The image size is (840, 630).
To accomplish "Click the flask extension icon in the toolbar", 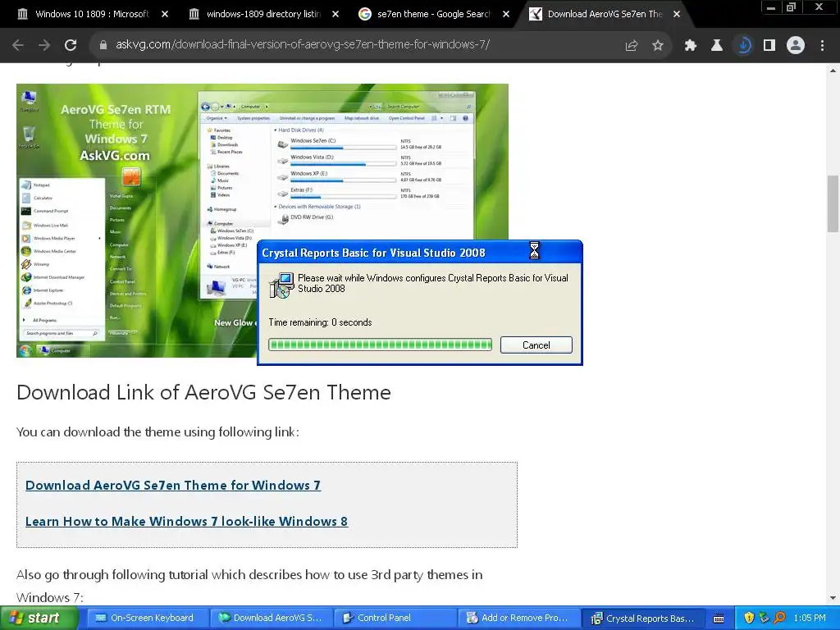I will click(x=717, y=46).
